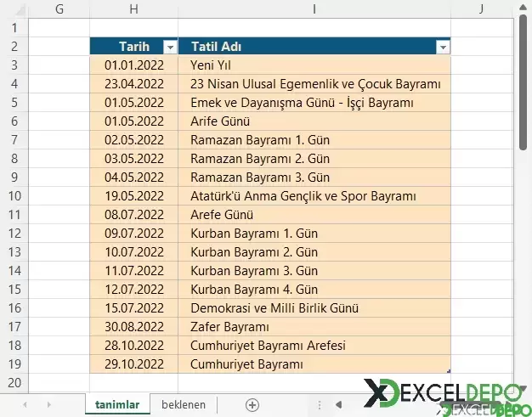
Task: Select cell with date 09.07.2022
Action: [x=134, y=234]
